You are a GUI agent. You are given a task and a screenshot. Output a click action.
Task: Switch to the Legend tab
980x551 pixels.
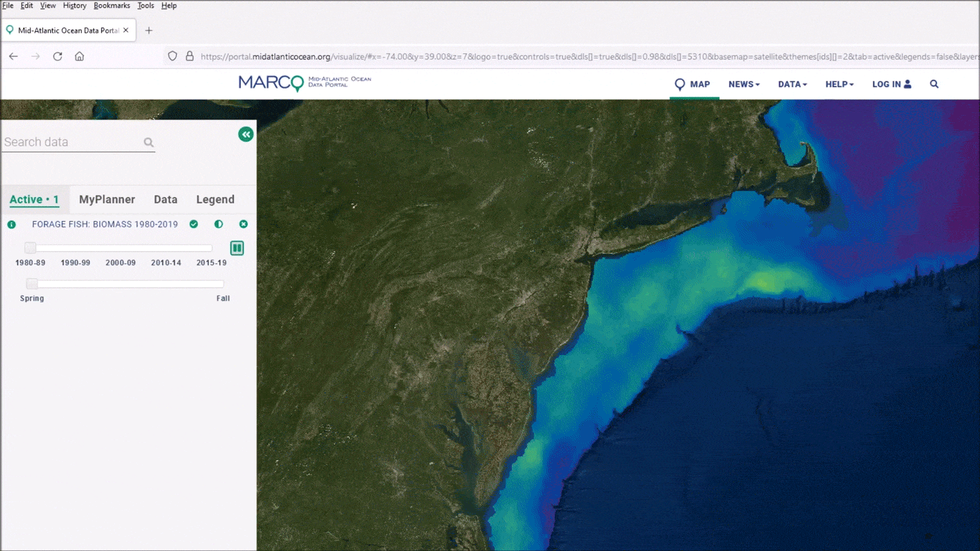tap(215, 199)
